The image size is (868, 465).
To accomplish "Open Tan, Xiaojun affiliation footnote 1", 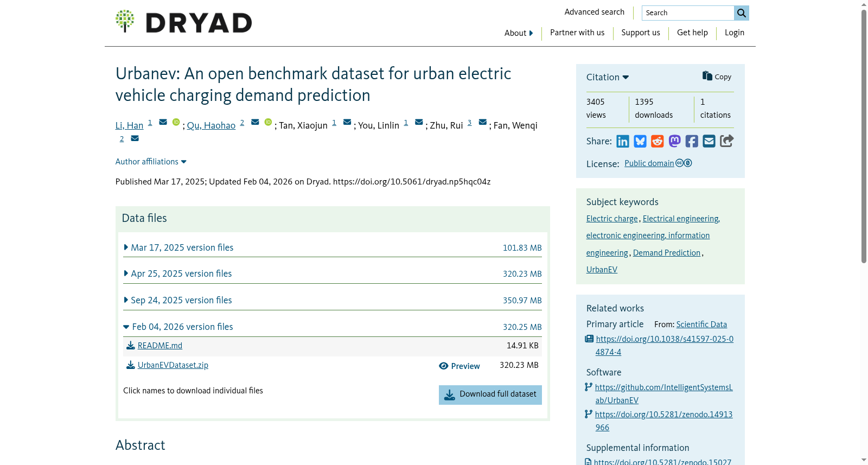I will [x=334, y=123].
